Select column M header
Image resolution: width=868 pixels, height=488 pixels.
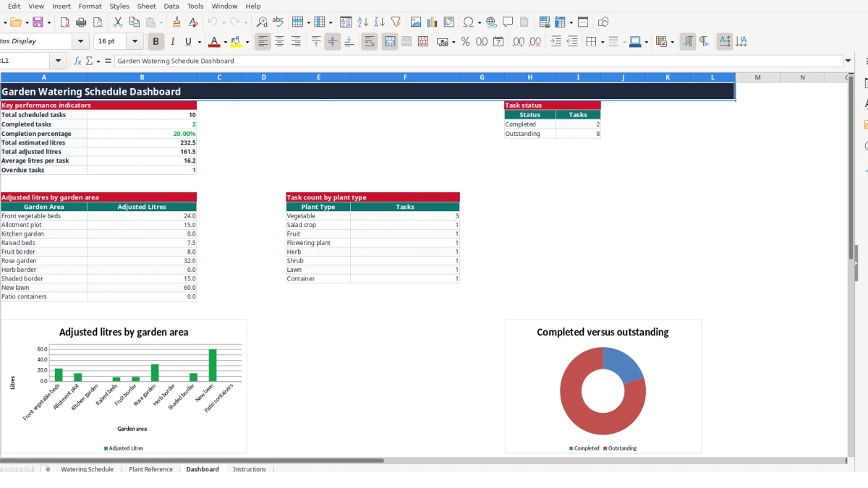click(x=757, y=77)
